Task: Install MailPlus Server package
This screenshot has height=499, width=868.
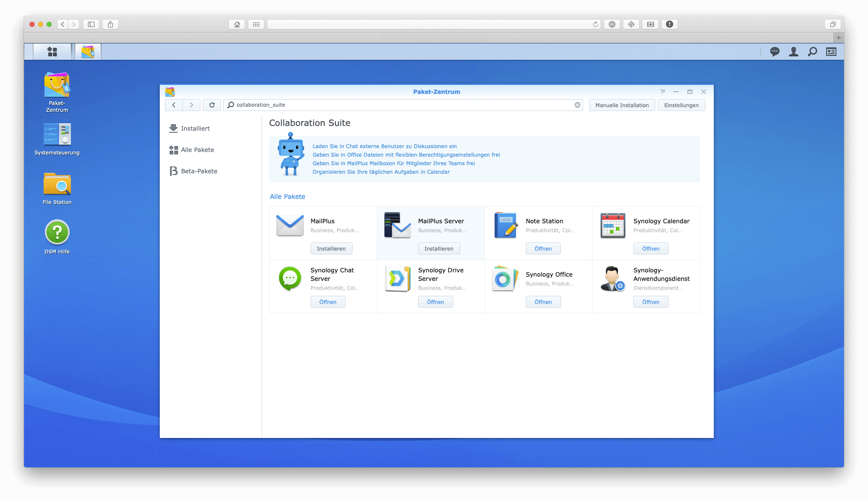Action: click(439, 248)
